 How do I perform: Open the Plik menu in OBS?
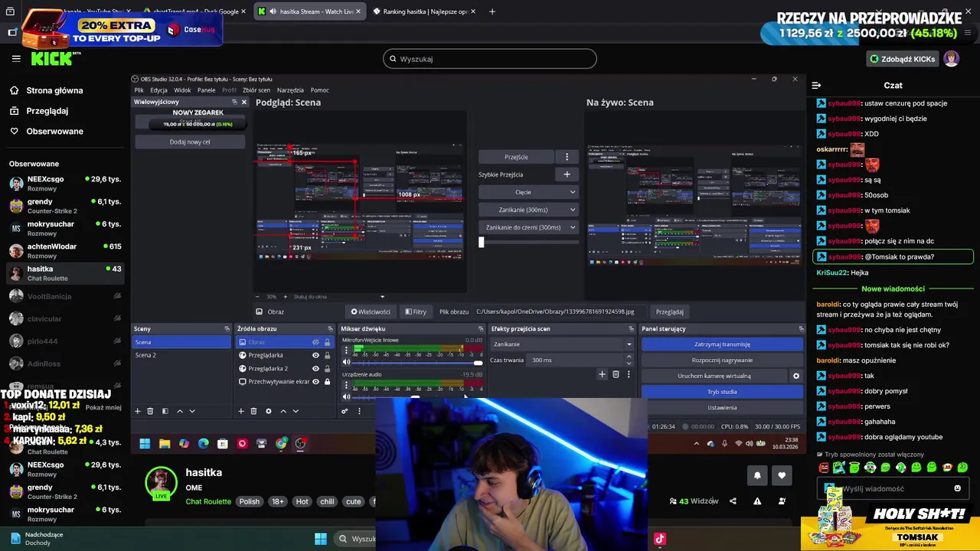point(139,90)
